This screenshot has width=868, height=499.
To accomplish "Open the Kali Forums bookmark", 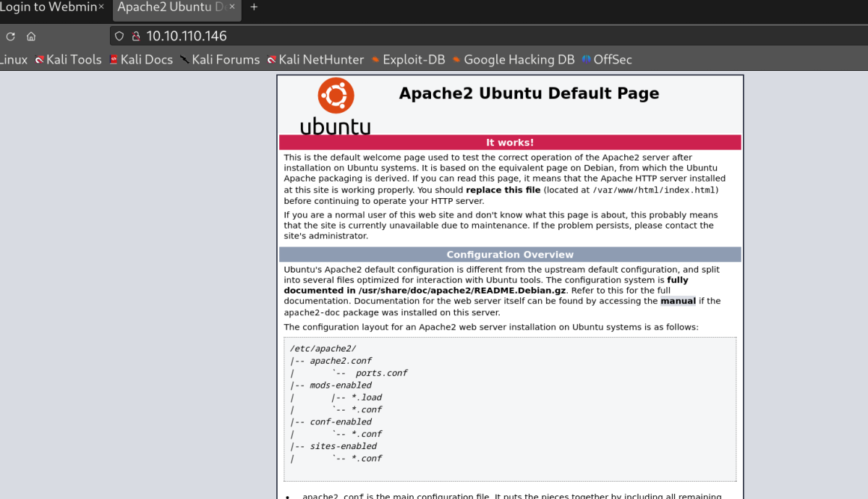I will (x=220, y=60).
